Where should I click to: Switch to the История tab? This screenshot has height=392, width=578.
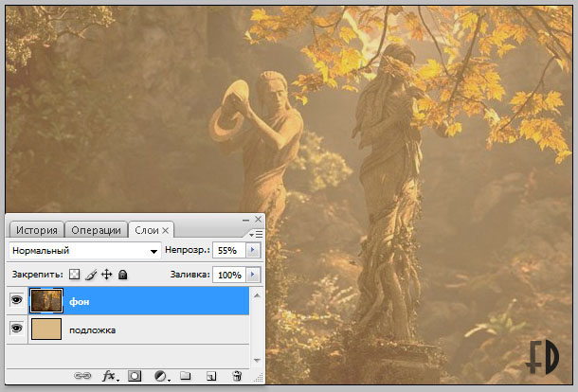pos(37,230)
